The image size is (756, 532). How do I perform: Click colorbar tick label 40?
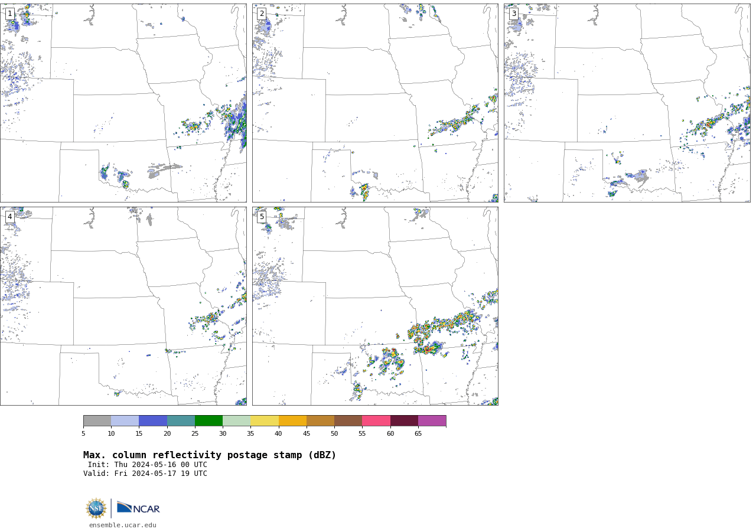278,434
